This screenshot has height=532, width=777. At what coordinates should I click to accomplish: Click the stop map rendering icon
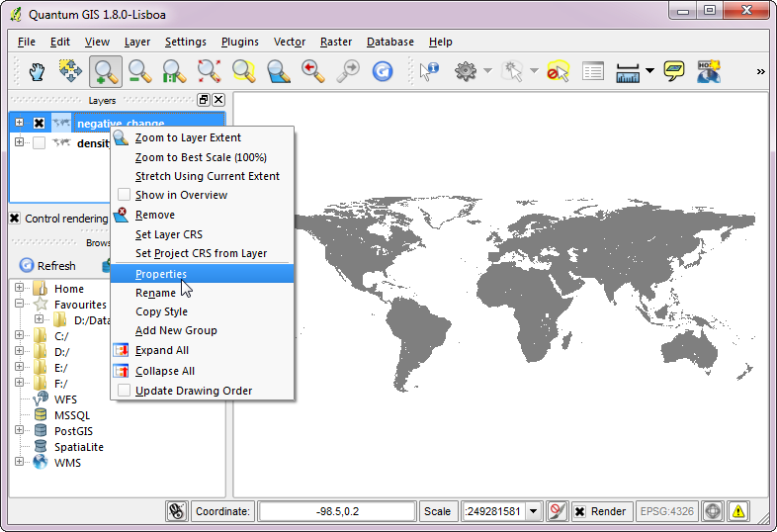(557, 511)
